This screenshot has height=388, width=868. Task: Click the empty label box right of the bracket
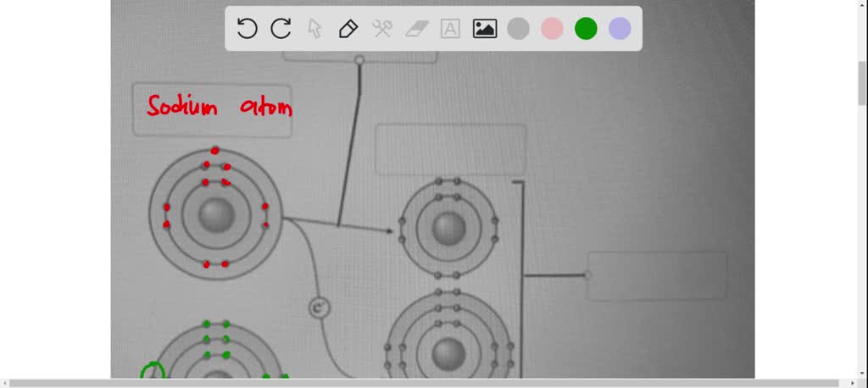(x=657, y=275)
